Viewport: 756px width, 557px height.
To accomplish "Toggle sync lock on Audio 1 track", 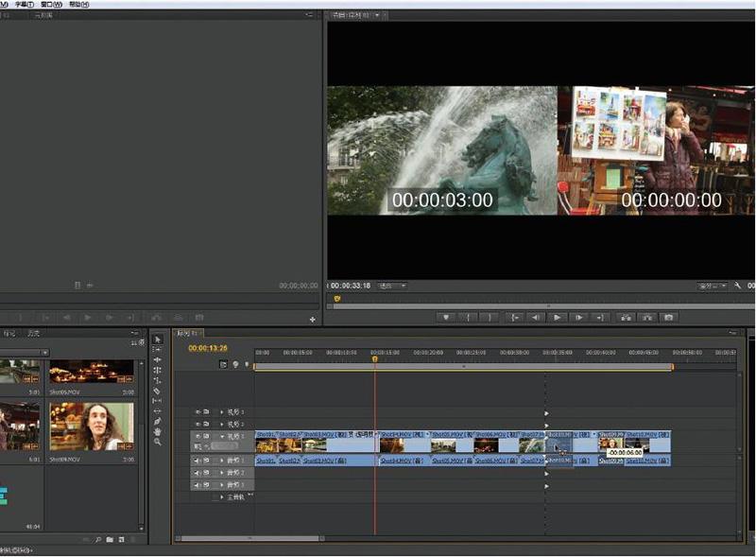I will (x=206, y=461).
